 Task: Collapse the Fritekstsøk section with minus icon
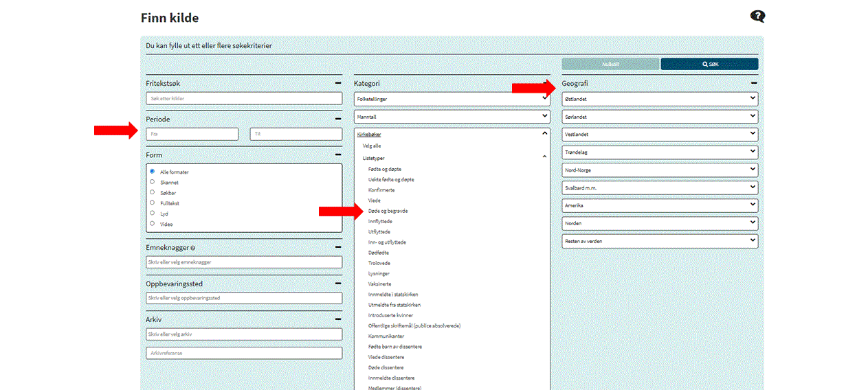(337, 83)
